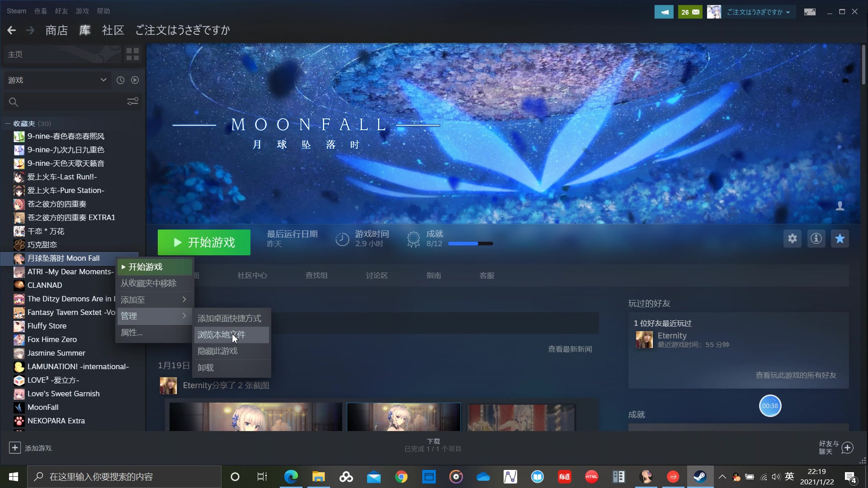Expand the 添加至 submenu

click(154, 300)
